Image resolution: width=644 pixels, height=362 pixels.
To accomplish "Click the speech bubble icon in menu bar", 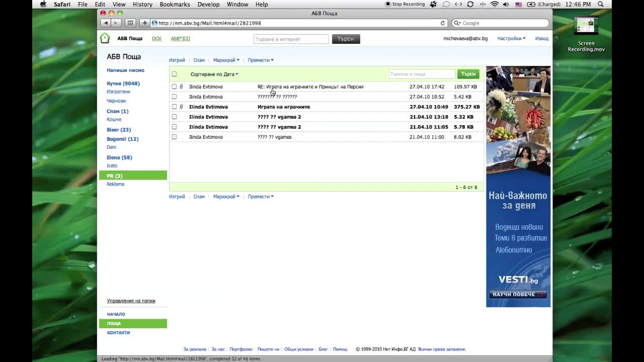I will pos(446,4).
